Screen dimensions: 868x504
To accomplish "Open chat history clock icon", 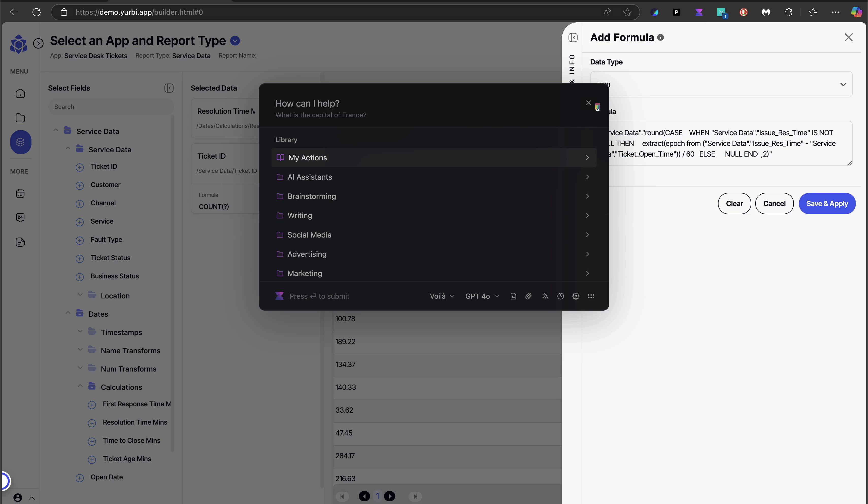I will pyautogui.click(x=560, y=296).
